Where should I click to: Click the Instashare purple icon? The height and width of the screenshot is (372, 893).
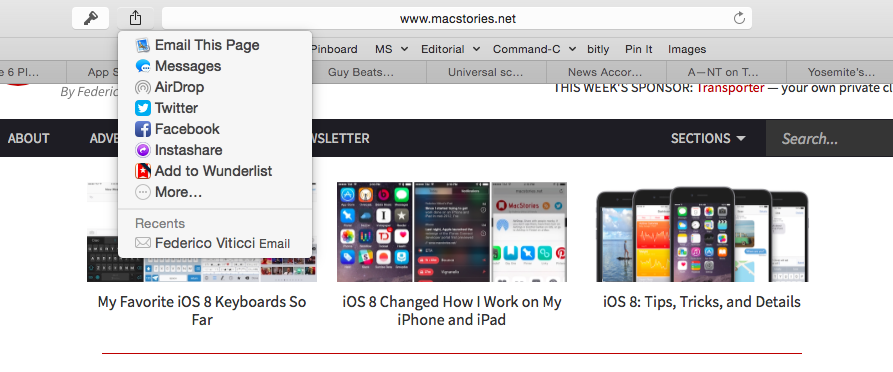tap(142, 150)
